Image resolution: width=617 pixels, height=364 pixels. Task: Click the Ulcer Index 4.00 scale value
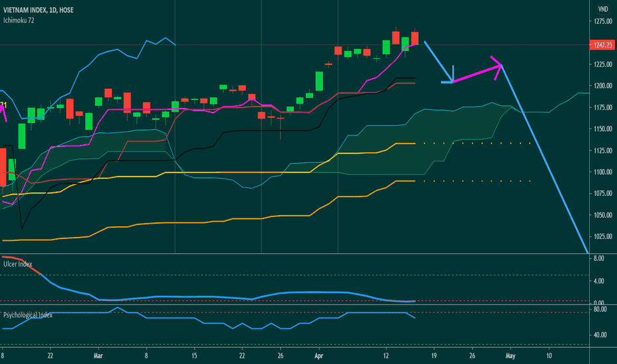[x=598, y=281]
